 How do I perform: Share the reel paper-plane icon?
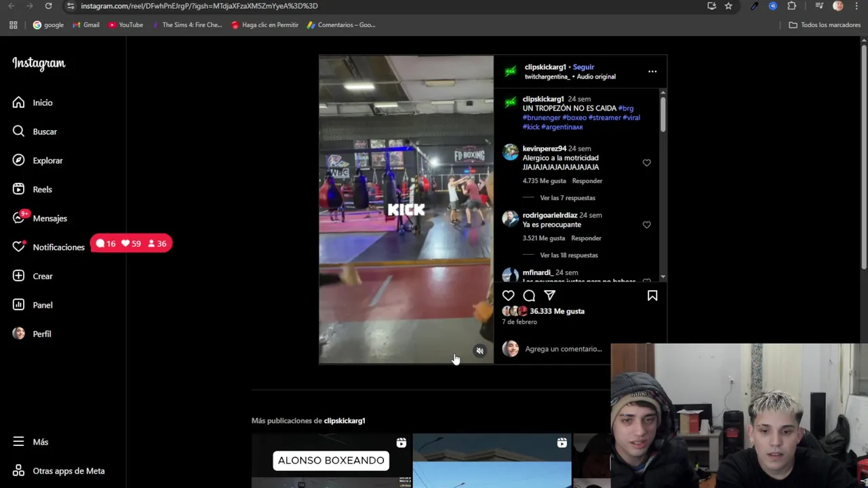tap(550, 296)
